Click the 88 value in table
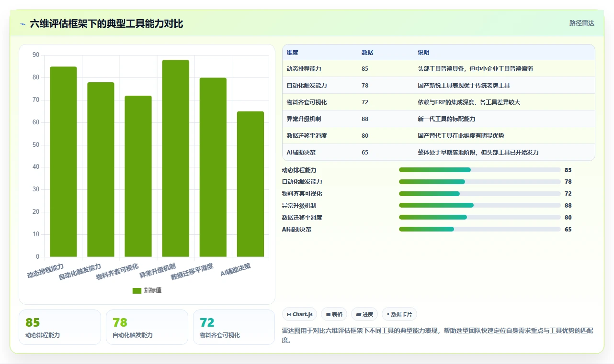 coord(365,119)
